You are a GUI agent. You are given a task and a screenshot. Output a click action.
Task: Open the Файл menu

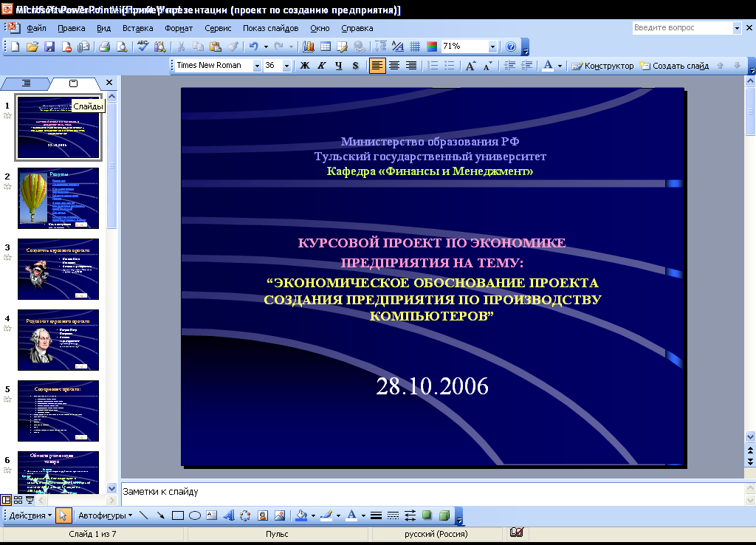tap(37, 29)
